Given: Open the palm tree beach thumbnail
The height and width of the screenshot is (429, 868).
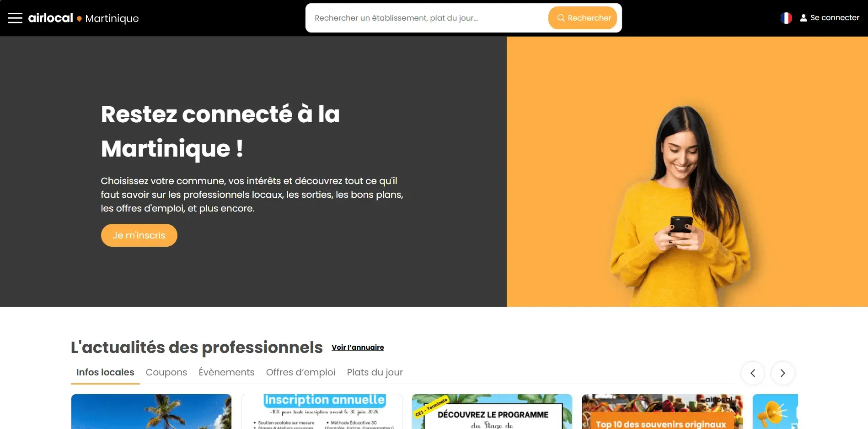Looking at the screenshot, I should pos(151,412).
